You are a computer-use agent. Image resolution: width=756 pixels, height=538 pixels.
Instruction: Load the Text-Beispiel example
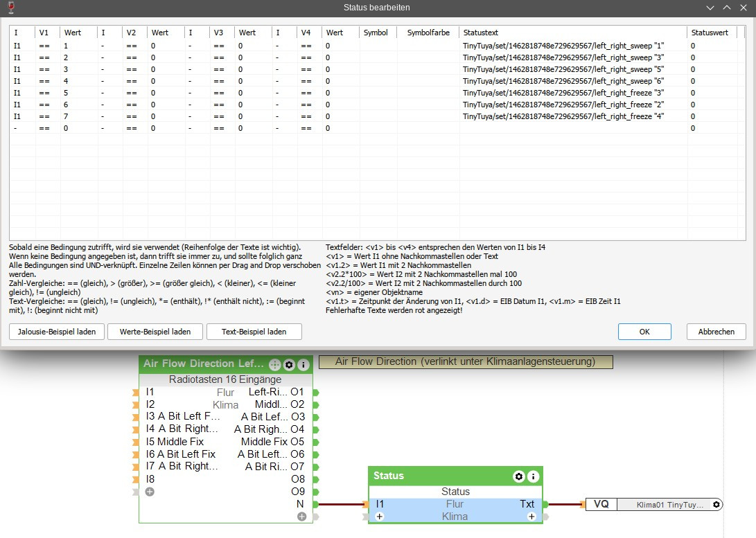point(254,332)
